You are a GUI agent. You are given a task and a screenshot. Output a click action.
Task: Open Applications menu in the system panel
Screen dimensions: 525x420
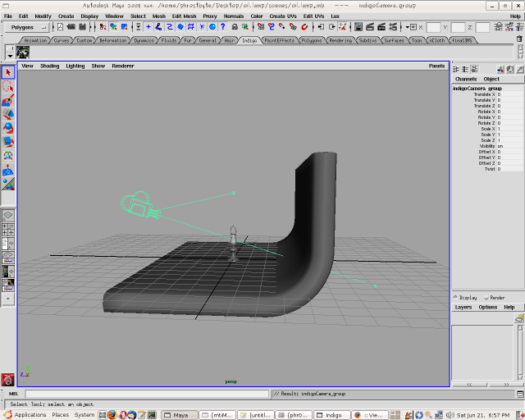(30, 415)
